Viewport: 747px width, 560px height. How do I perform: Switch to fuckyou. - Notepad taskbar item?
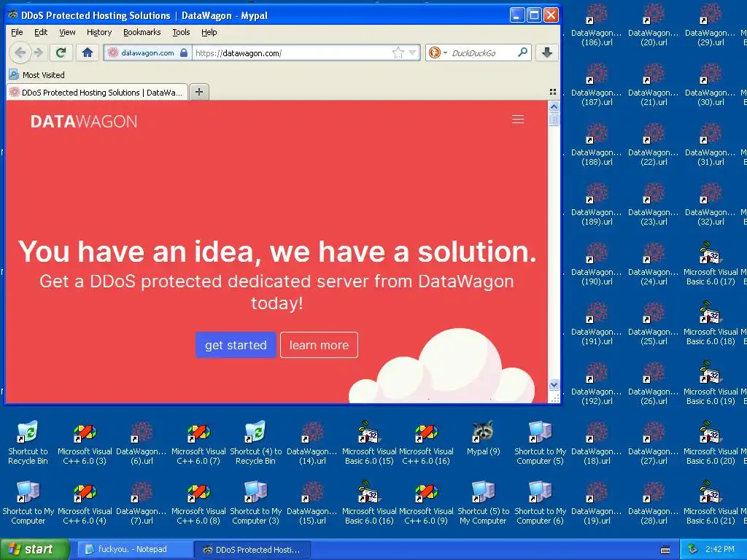click(134, 549)
